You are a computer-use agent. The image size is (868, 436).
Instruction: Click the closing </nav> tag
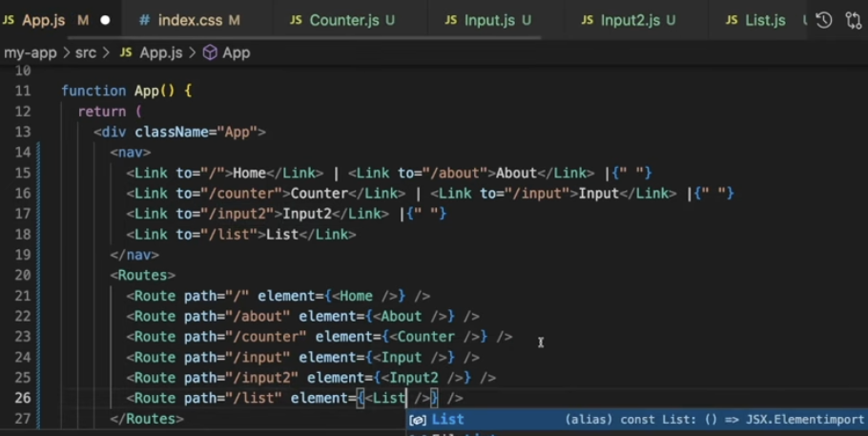134,255
